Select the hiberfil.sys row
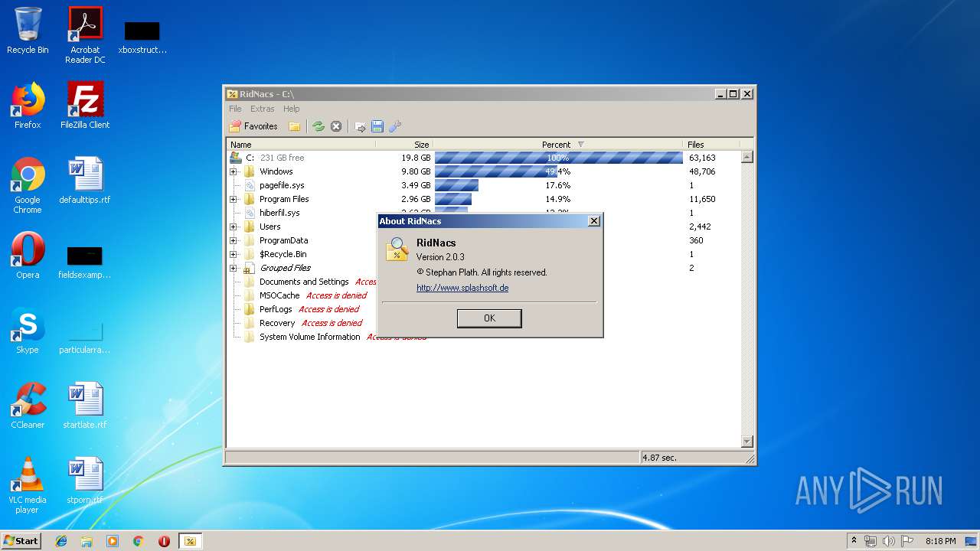The image size is (980, 551). [484, 213]
